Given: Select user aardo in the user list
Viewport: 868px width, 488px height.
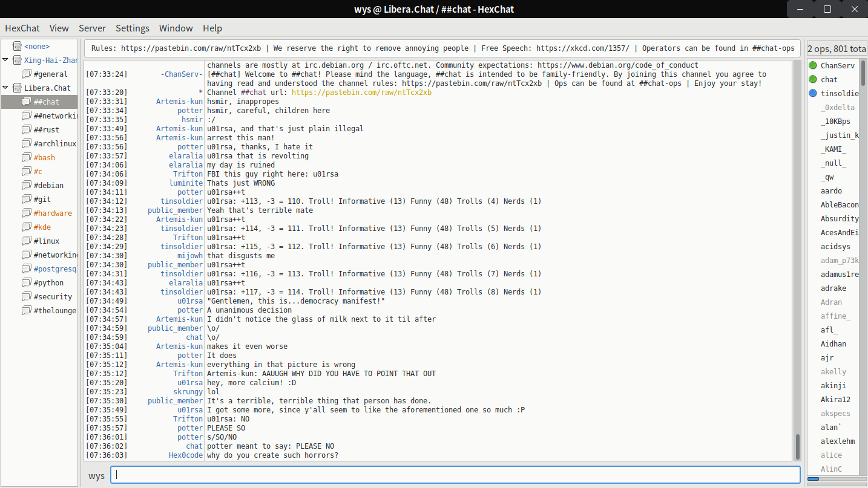Looking at the screenshot, I should (x=831, y=191).
